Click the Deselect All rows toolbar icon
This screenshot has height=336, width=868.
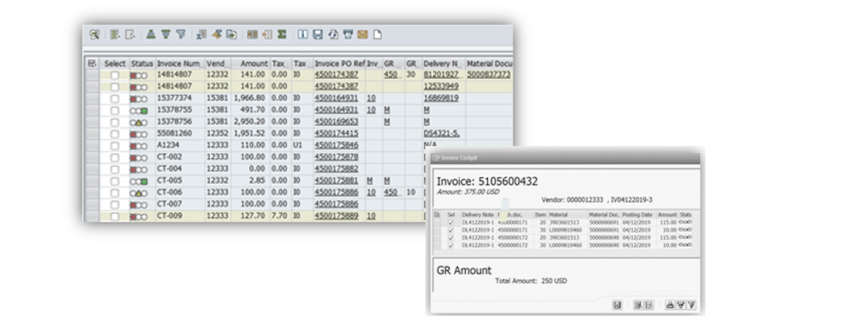(130, 35)
